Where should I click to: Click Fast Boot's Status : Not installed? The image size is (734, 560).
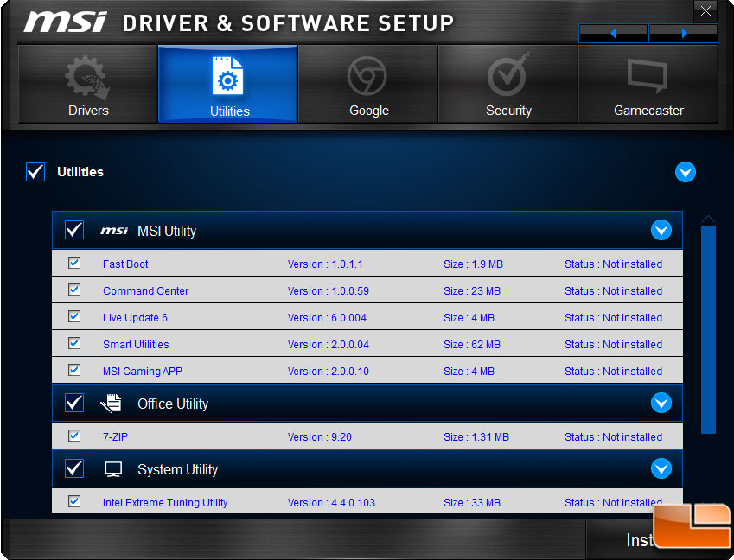click(x=613, y=264)
